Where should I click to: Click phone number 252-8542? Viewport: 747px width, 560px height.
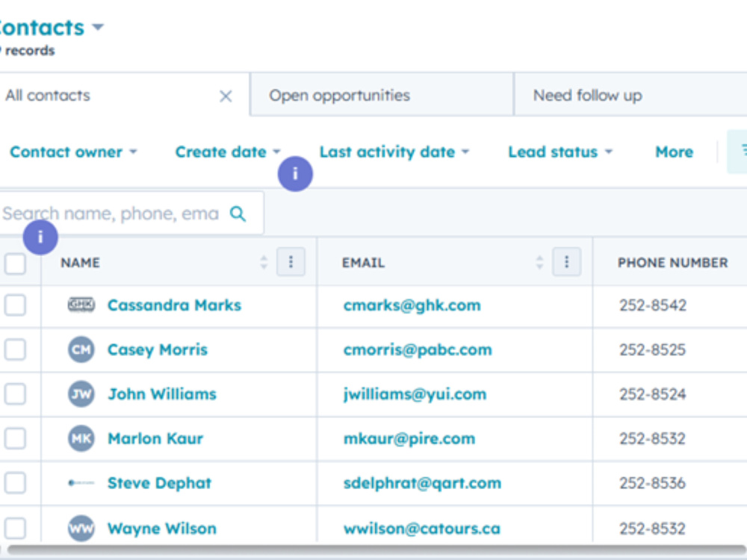[x=653, y=305]
